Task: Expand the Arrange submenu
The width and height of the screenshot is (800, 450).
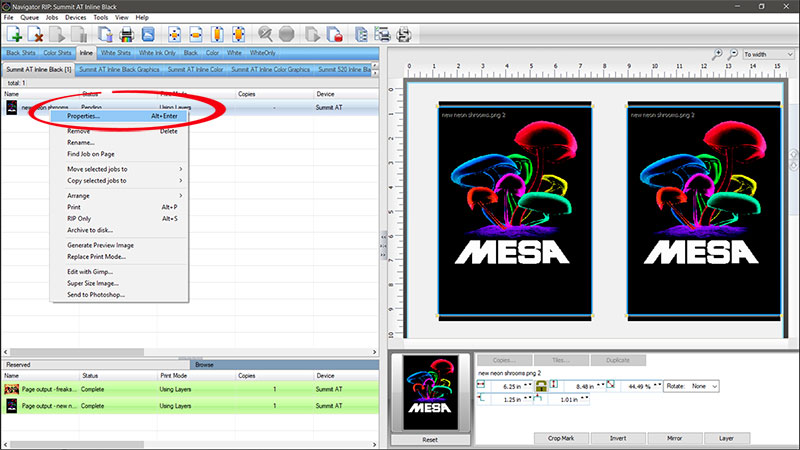Action: pos(124,195)
